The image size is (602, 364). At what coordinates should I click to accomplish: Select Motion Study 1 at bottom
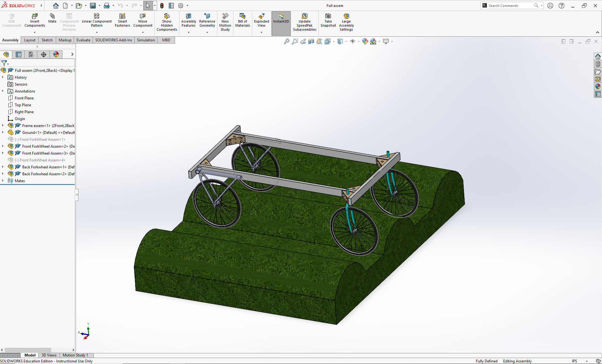[75, 355]
